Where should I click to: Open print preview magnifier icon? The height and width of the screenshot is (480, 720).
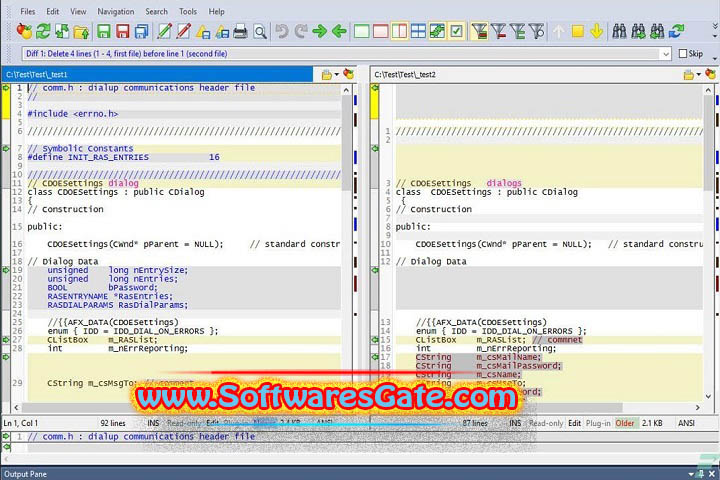[x=260, y=31]
